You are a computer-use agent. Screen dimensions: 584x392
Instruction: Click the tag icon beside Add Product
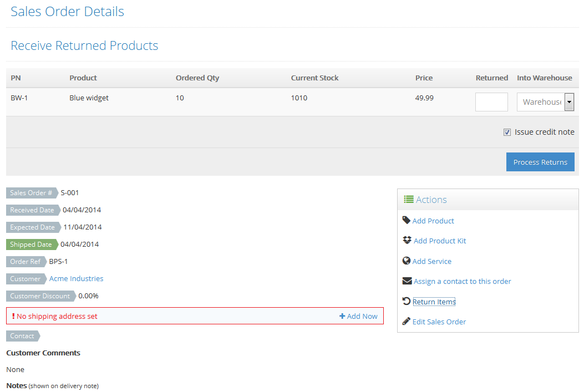point(406,220)
